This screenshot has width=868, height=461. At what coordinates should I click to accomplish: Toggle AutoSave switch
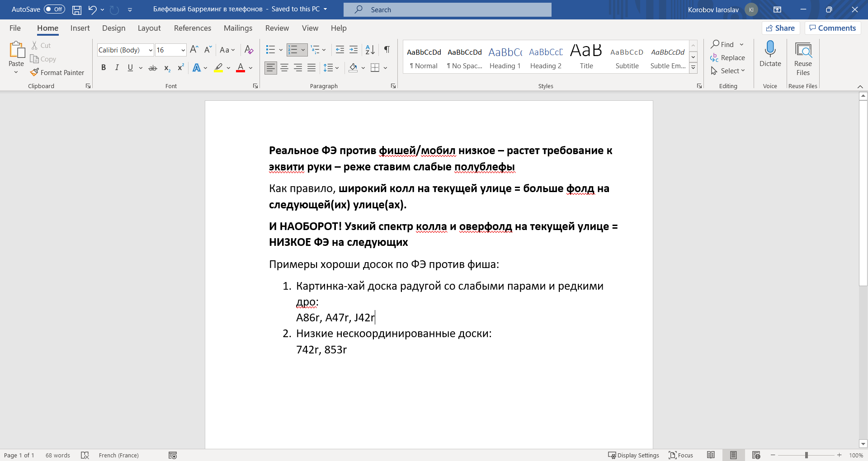pyautogui.click(x=54, y=9)
